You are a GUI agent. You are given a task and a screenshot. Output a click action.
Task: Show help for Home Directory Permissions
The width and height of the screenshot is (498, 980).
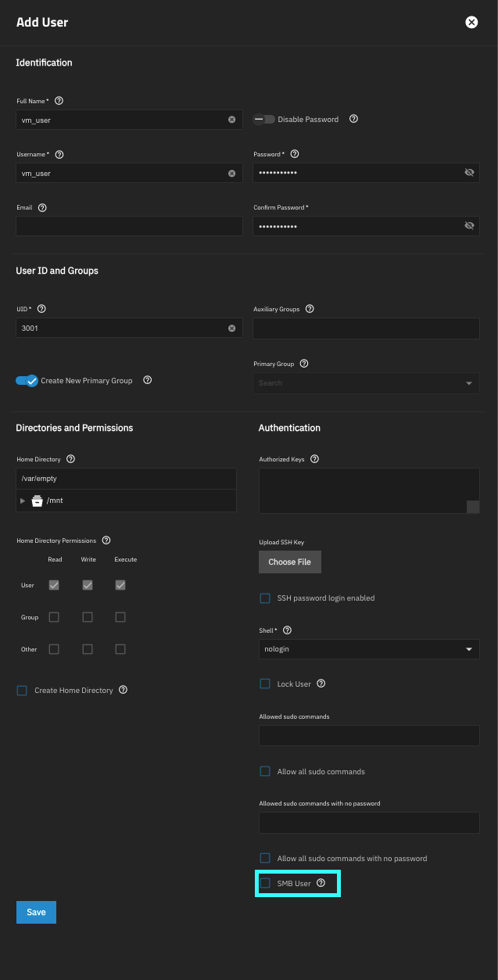coord(106,540)
